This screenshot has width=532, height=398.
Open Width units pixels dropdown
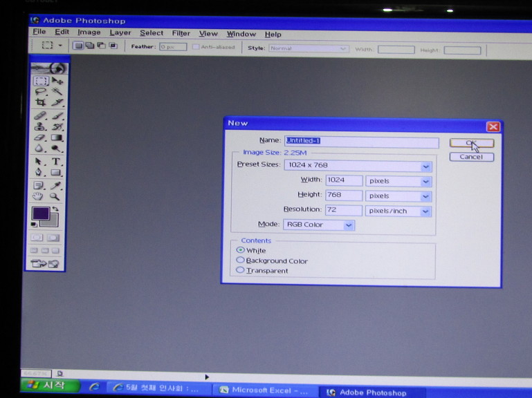pos(425,182)
